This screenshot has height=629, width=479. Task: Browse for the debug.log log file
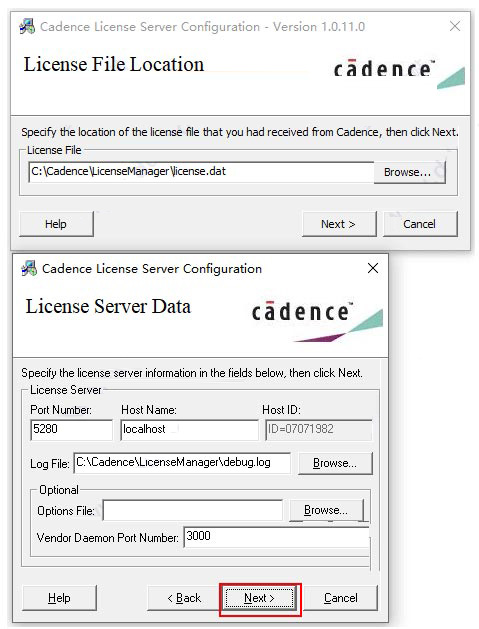click(335, 463)
